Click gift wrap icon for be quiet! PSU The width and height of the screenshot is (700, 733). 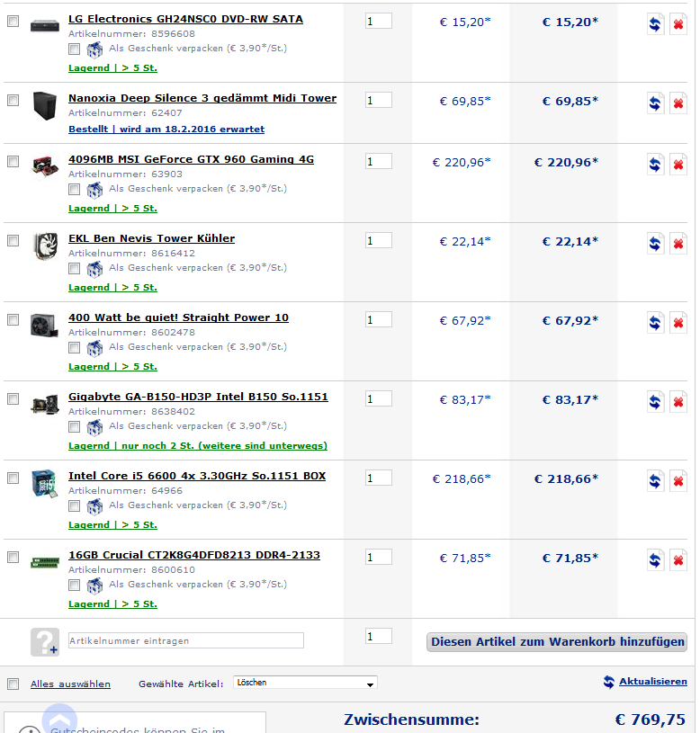(94, 347)
